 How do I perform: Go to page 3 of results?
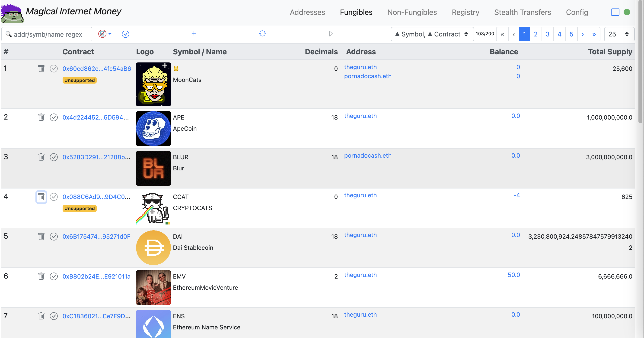point(547,34)
